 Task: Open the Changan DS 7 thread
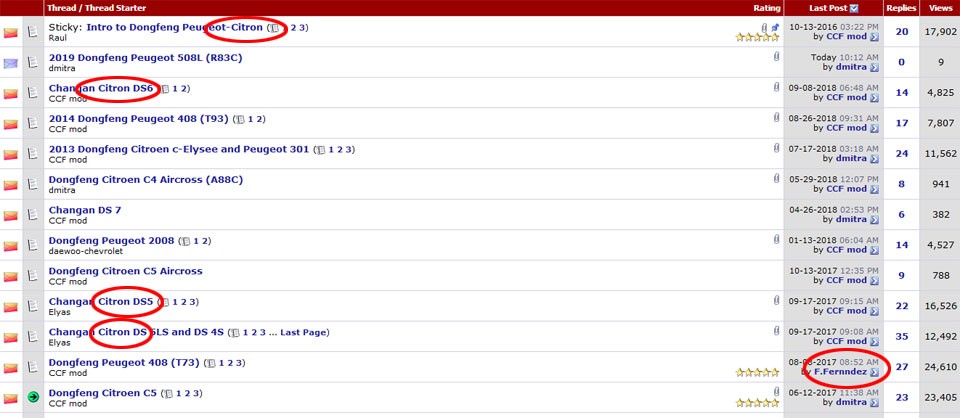pos(84,210)
